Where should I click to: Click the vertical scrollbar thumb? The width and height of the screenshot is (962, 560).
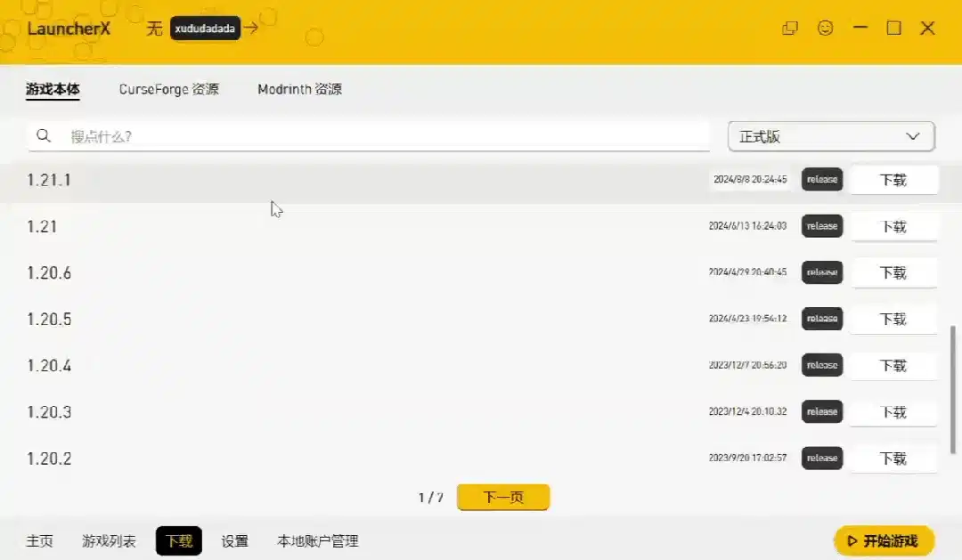coord(953,390)
